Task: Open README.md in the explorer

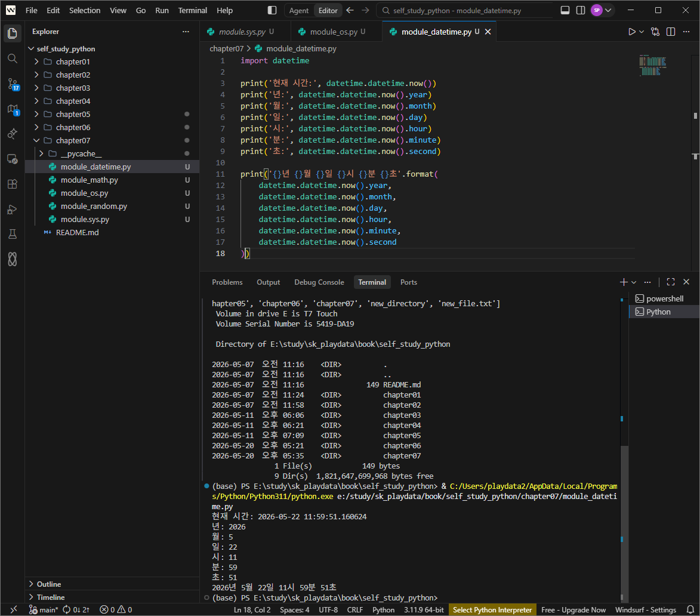Action: [x=77, y=233]
